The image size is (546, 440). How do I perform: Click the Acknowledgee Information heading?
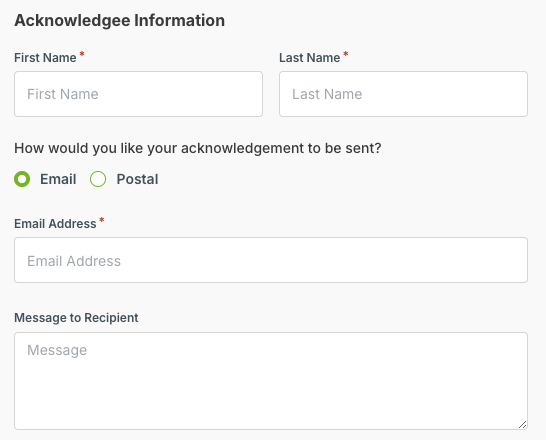pyautogui.click(x=119, y=20)
